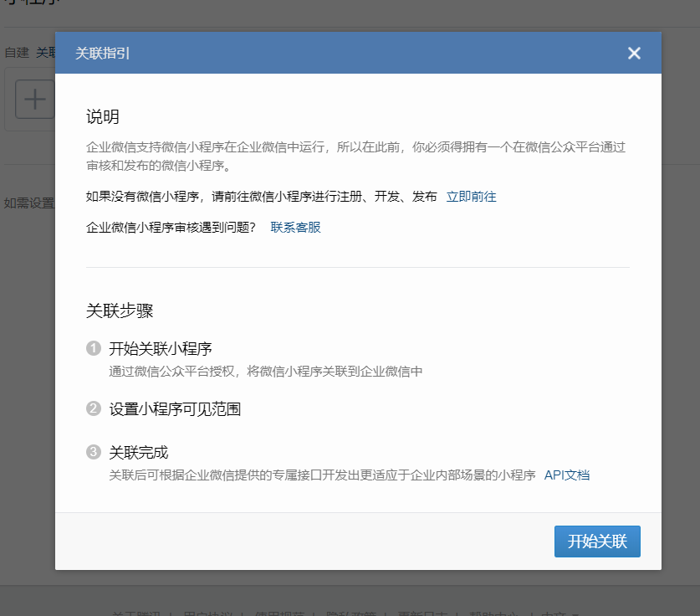Click the 开始关联小程序 step title
Viewport: 700px width, 616px height.
coord(161,349)
